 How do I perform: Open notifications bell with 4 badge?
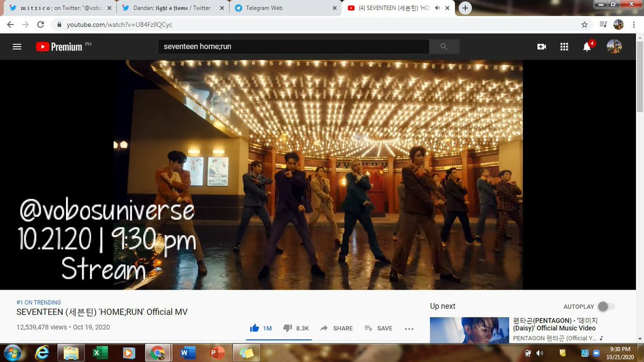587,47
